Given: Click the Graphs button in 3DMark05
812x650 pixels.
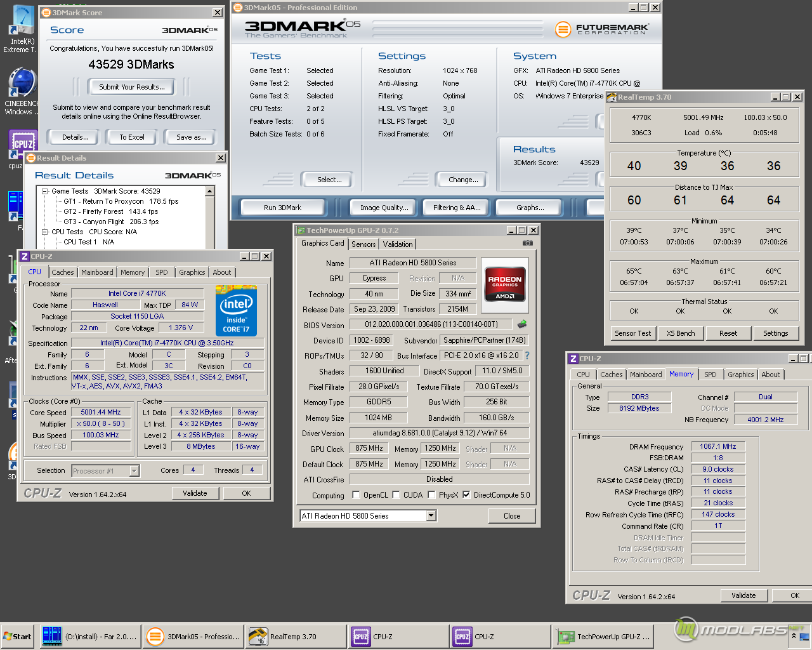Looking at the screenshot, I should [x=530, y=208].
